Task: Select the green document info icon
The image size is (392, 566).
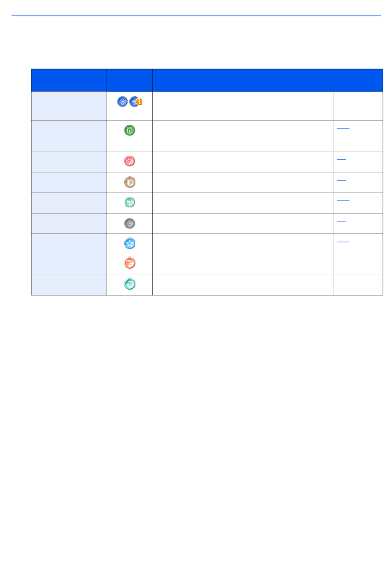Action: click(130, 131)
